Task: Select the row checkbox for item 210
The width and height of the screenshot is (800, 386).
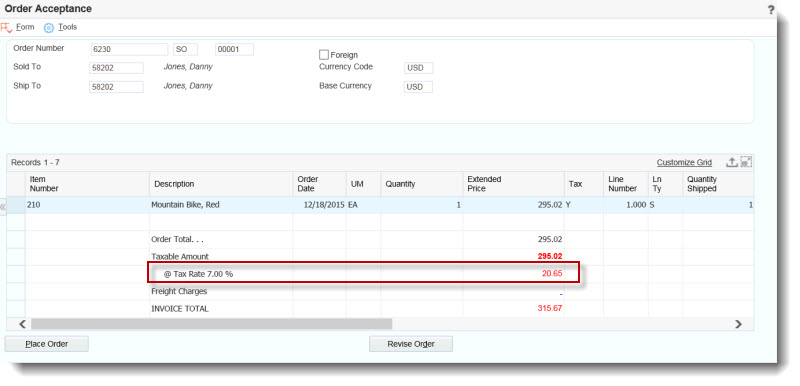Action: pyautogui.click(x=16, y=205)
